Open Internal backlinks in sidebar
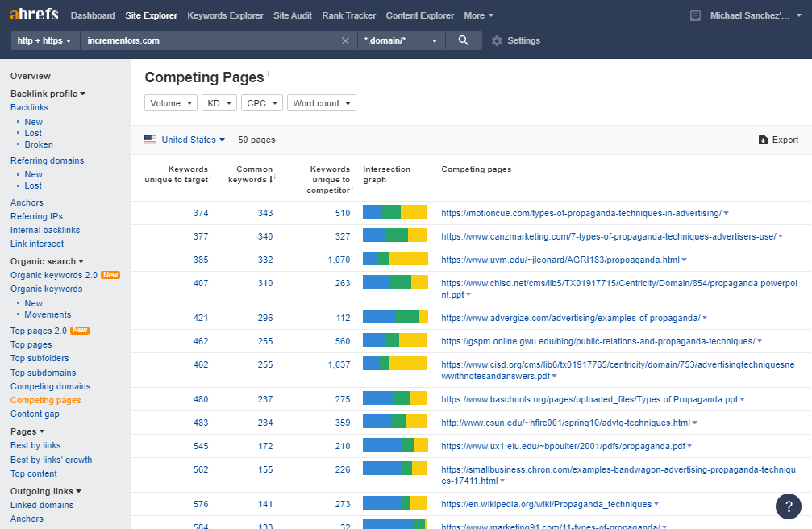The image size is (812, 529). click(x=45, y=230)
